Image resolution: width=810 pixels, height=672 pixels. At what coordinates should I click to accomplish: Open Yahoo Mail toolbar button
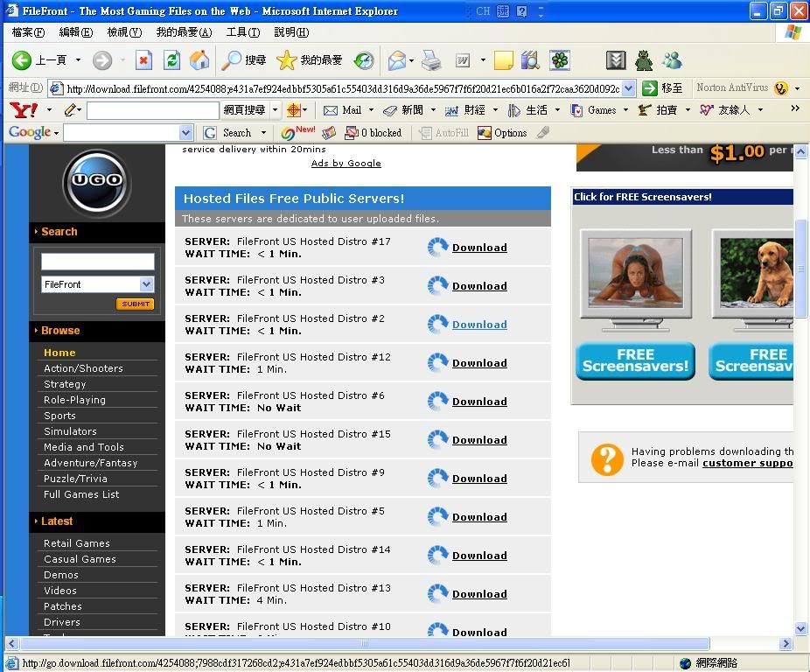(342, 110)
